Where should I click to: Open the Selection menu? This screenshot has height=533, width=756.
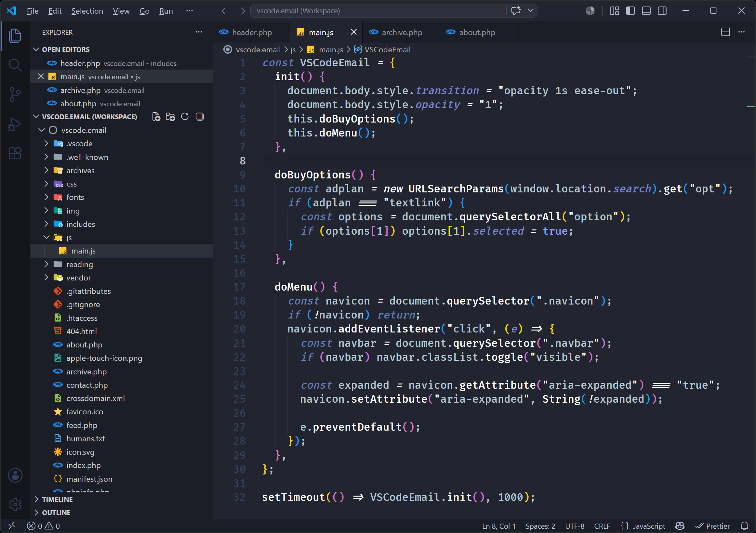click(87, 11)
